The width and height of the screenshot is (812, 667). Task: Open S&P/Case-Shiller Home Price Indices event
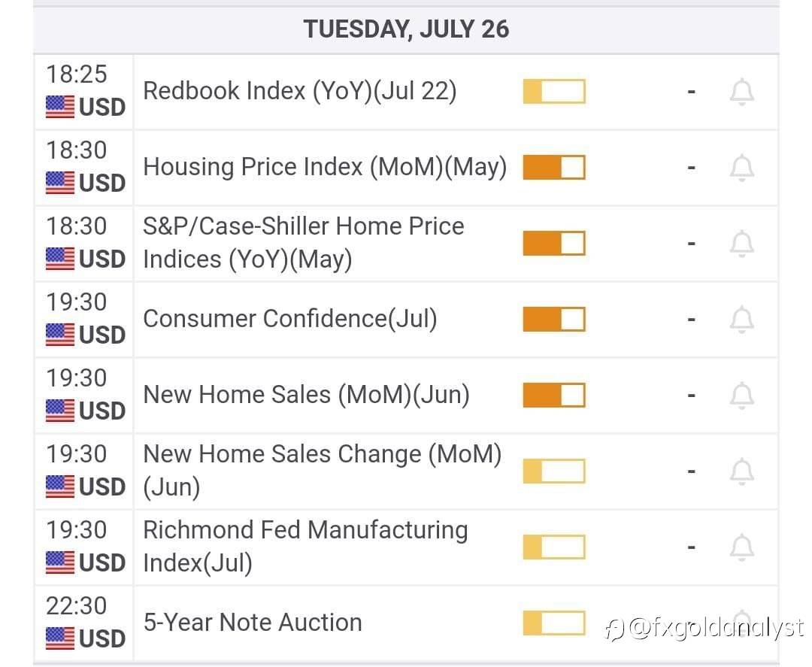pos(303,243)
